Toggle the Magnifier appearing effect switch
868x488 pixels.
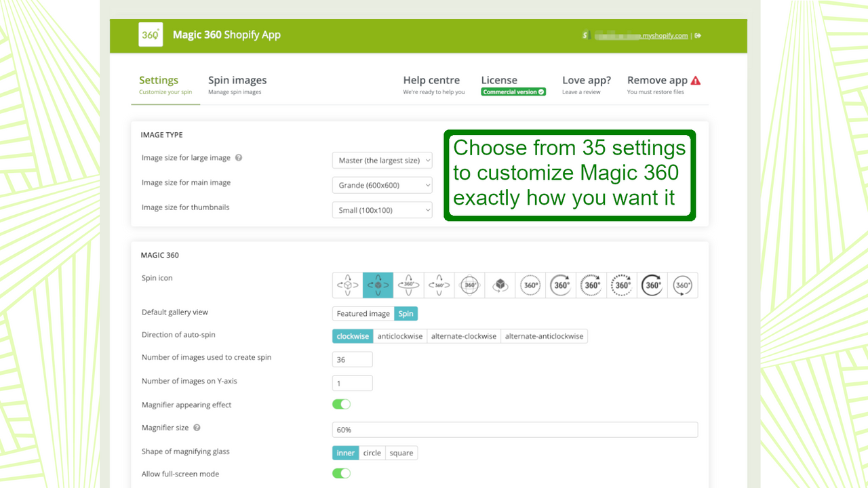coord(341,405)
